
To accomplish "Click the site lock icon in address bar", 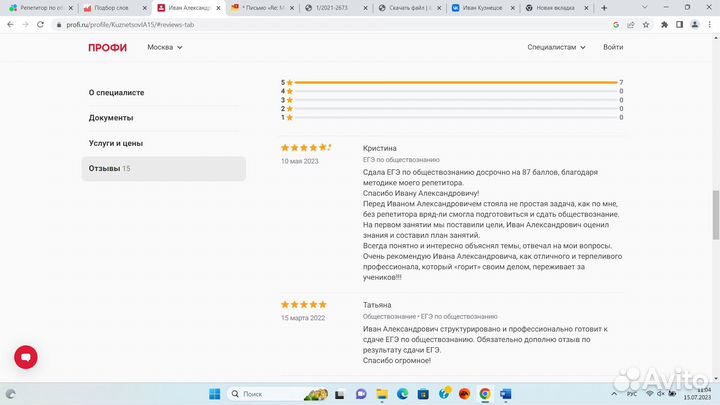I will point(59,25).
